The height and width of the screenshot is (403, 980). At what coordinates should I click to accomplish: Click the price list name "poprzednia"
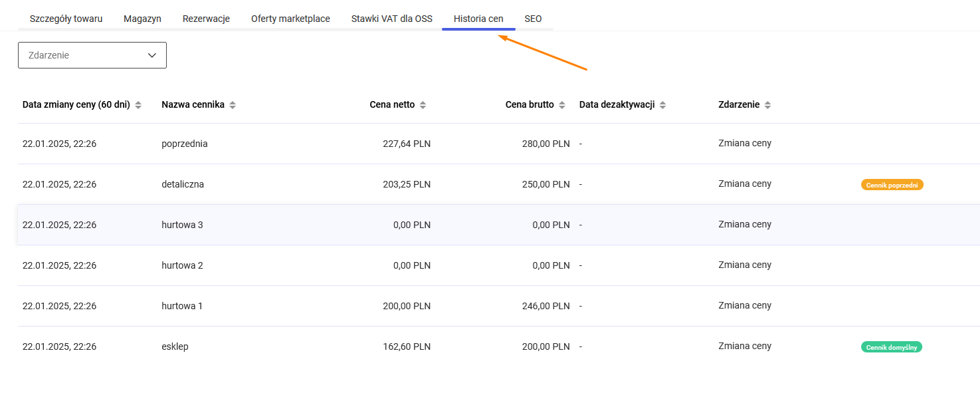[185, 144]
